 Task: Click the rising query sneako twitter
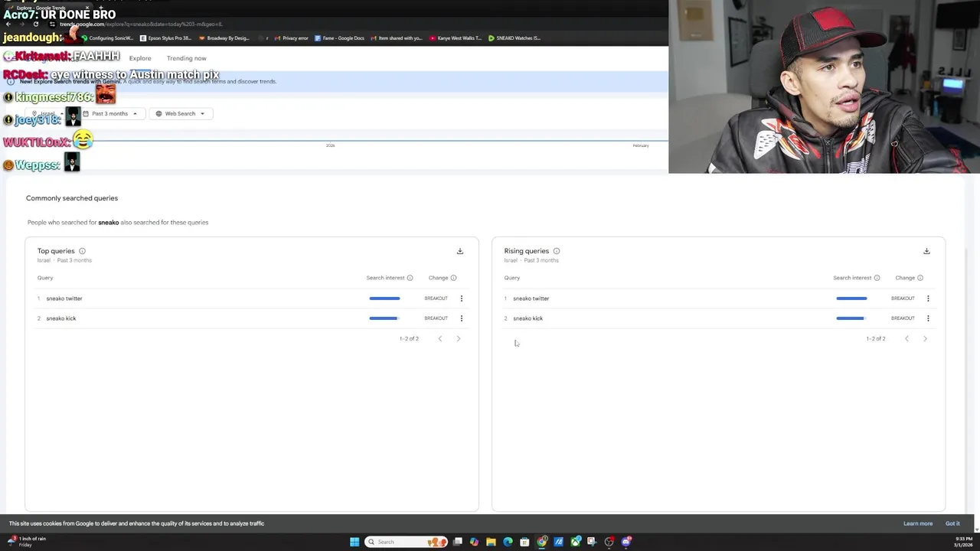tap(531, 298)
